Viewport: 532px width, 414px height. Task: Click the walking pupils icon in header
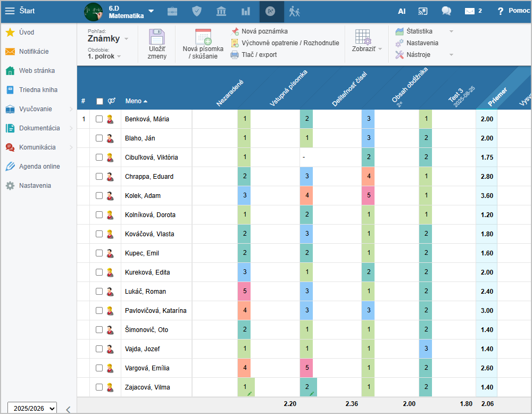(x=295, y=11)
